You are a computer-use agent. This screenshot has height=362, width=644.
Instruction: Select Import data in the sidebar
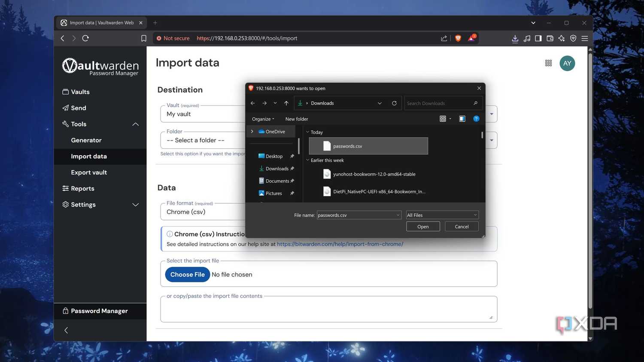[x=100, y=156]
